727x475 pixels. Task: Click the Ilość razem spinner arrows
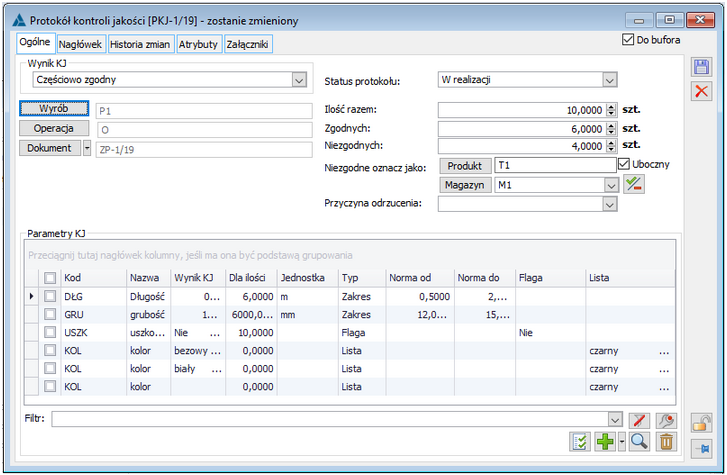point(611,110)
